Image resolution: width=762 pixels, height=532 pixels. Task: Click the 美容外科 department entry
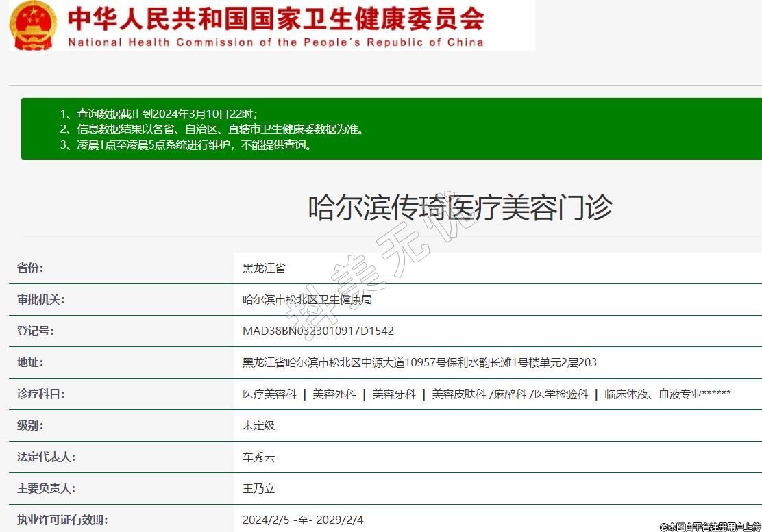(x=334, y=394)
